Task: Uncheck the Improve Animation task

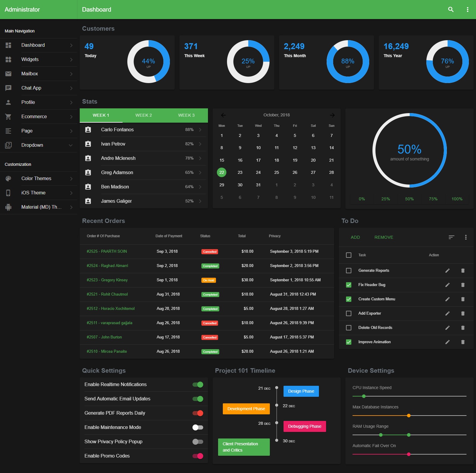Action: point(349,342)
